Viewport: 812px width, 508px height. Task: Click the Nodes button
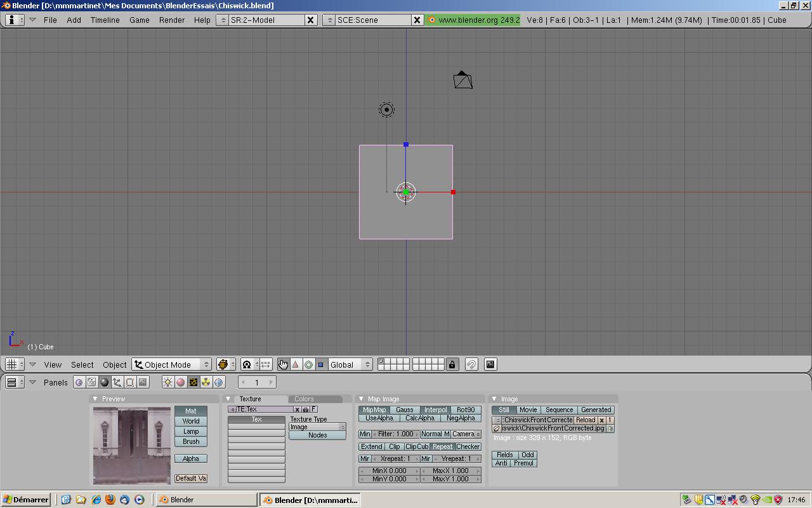(317, 435)
